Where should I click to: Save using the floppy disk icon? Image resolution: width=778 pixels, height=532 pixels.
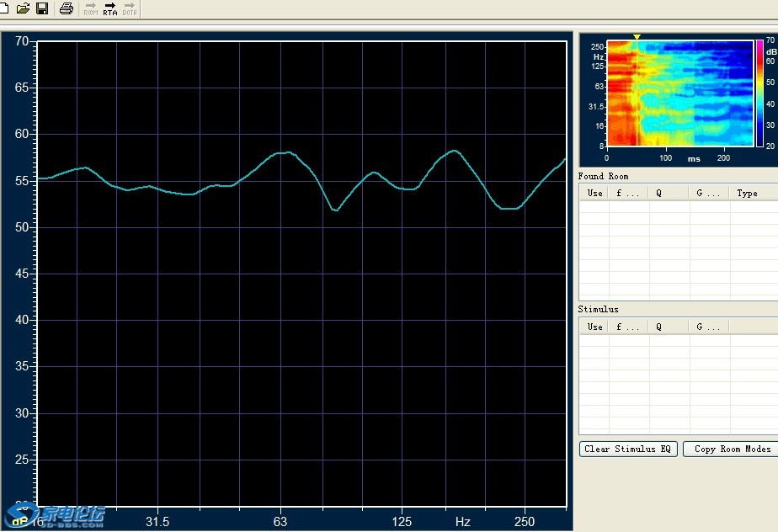[42, 8]
